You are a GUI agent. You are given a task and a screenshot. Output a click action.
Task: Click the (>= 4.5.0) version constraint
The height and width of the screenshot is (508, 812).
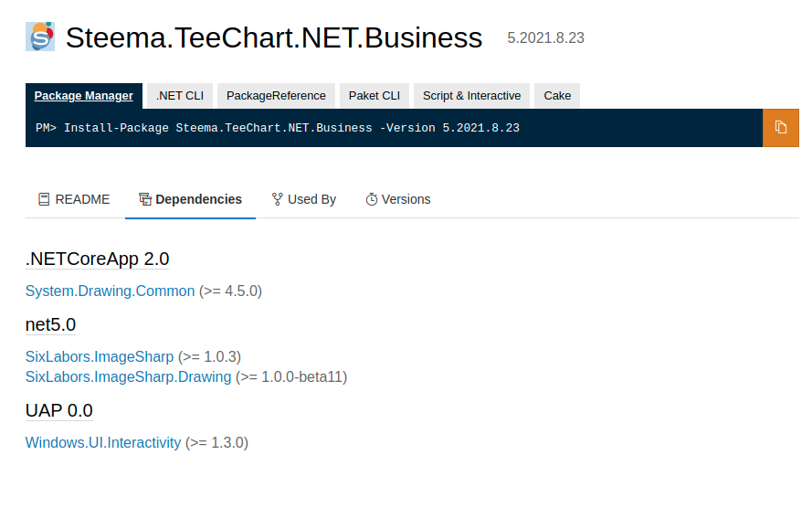pos(230,291)
